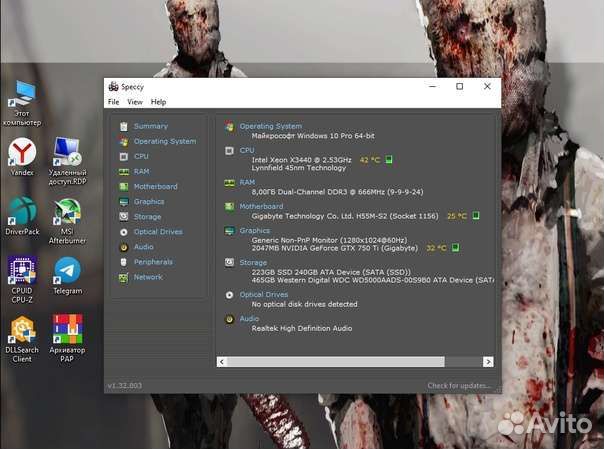Open the Help menu

coord(158,102)
